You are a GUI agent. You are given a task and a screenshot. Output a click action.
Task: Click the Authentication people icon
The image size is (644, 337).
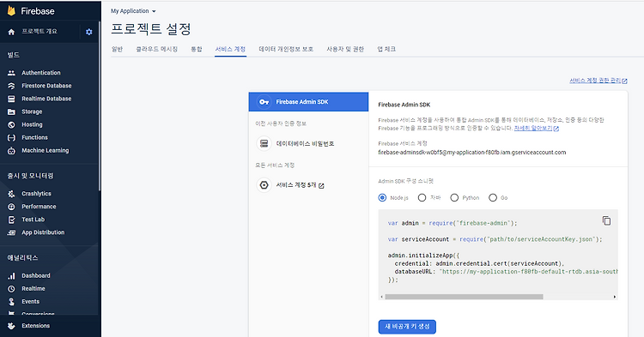point(11,73)
